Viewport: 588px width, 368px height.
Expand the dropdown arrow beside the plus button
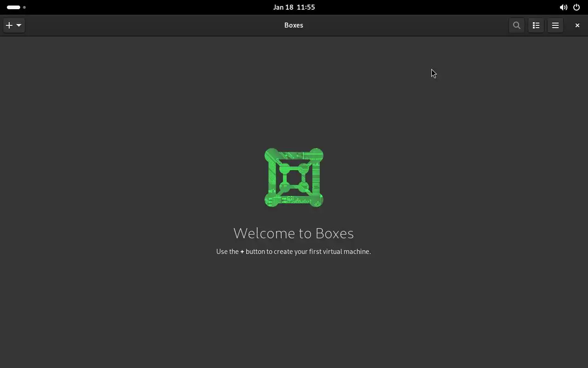click(19, 25)
